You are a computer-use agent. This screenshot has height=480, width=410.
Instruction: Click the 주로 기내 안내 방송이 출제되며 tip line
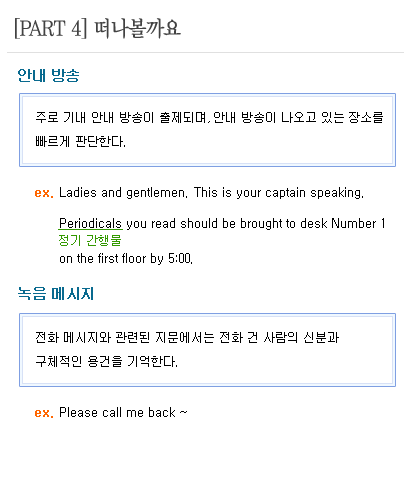pyautogui.click(x=209, y=117)
